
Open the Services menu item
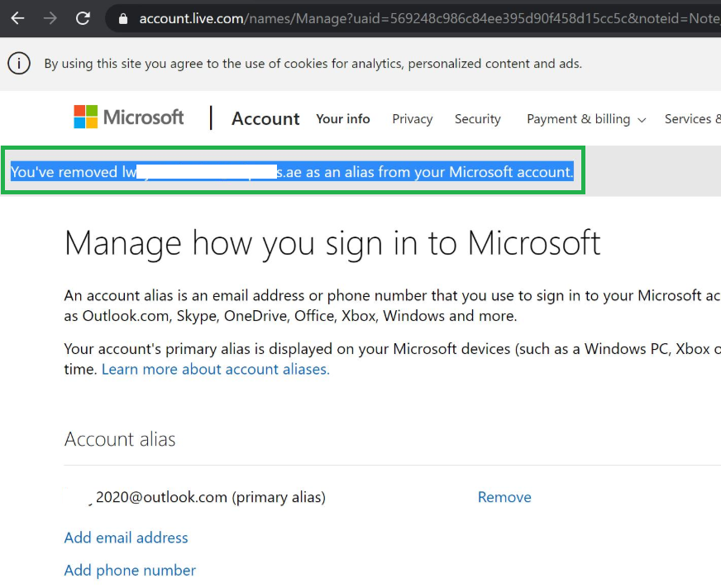tap(693, 119)
